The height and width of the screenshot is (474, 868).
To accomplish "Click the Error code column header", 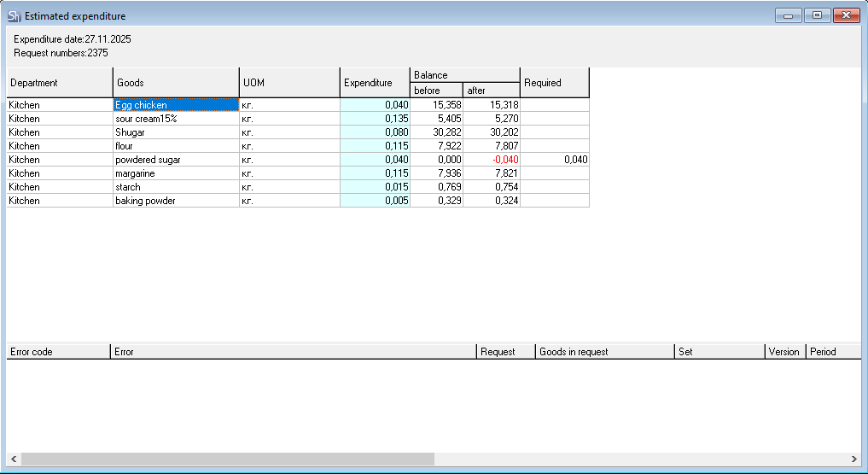I will coord(58,352).
